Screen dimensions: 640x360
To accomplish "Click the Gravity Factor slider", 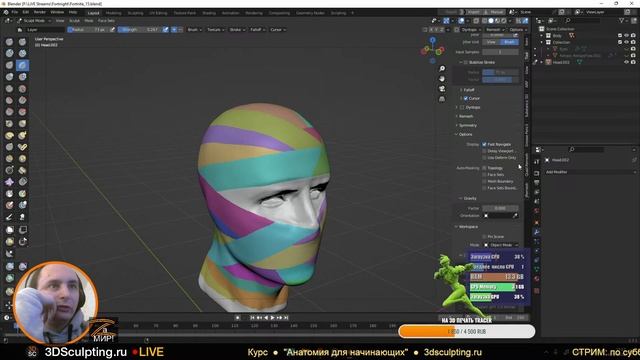I will 500,208.
